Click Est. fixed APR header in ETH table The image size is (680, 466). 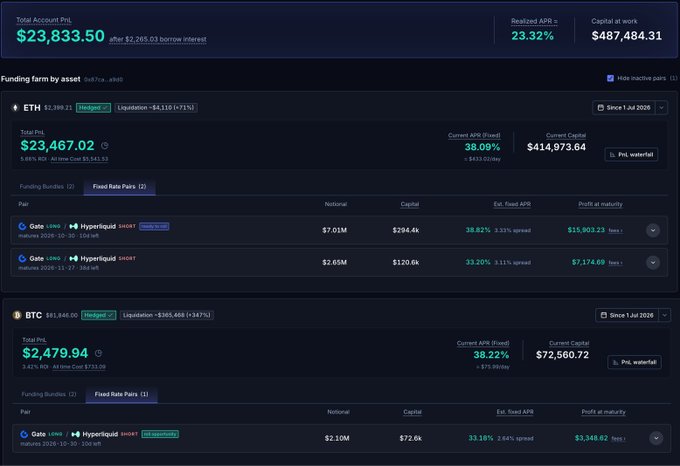coord(512,204)
